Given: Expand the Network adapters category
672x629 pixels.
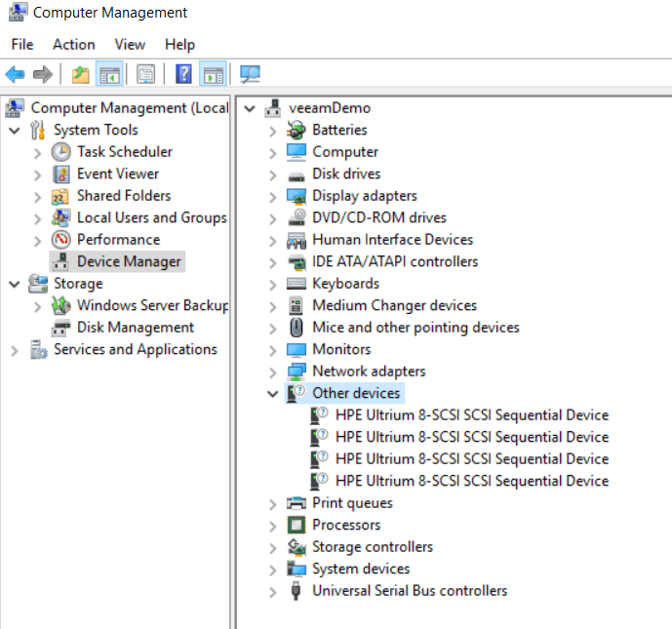Looking at the screenshot, I should (273, 373).
